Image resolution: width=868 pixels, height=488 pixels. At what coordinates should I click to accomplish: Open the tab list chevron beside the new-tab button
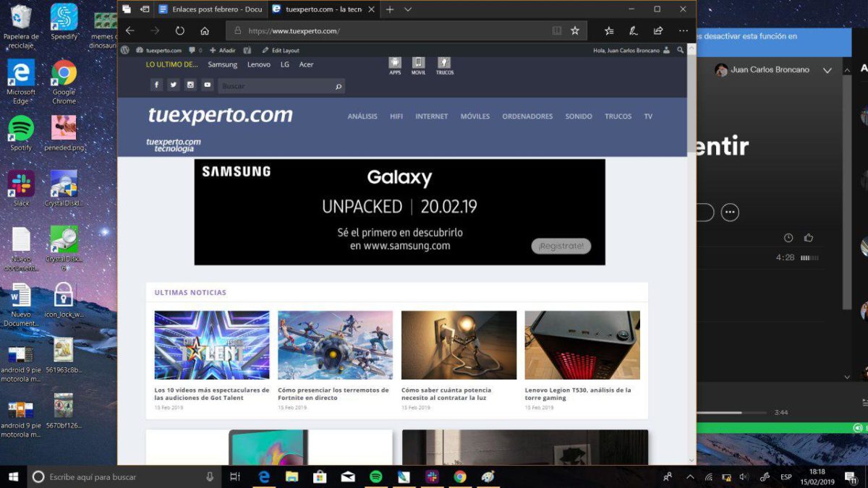[407, 9]
